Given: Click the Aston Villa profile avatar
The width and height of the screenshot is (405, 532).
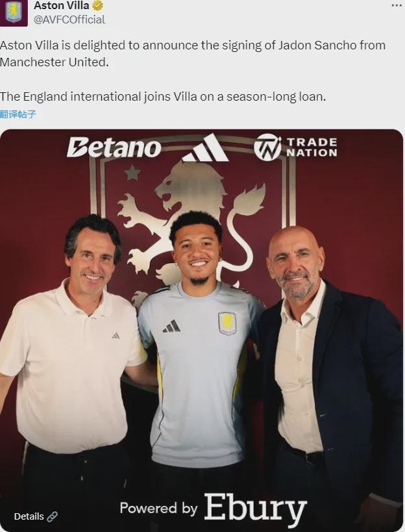Looking at the screenshot, I should point(14,12).
